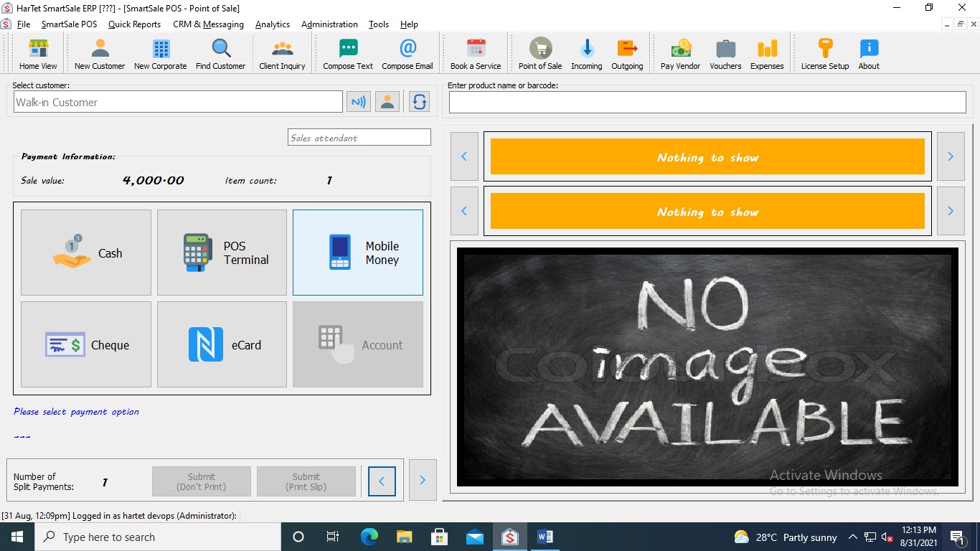
Task: Open Find Customer search tool
Action: [x=220, y=55]
